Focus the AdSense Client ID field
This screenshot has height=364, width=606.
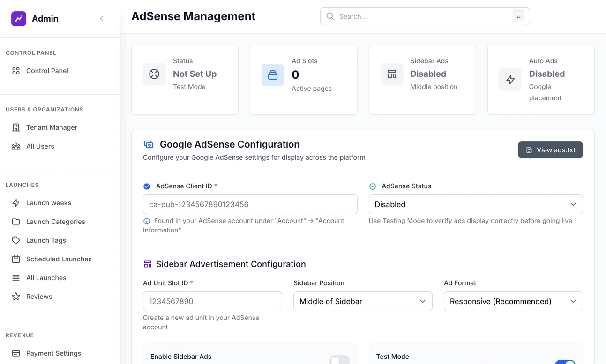[x=250, y=204]
